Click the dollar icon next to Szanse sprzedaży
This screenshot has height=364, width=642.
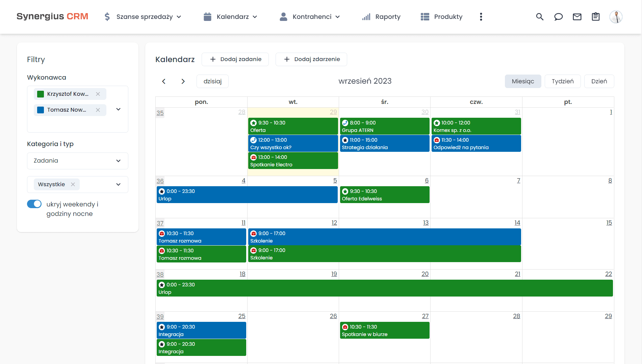click(x=107, y=17)
